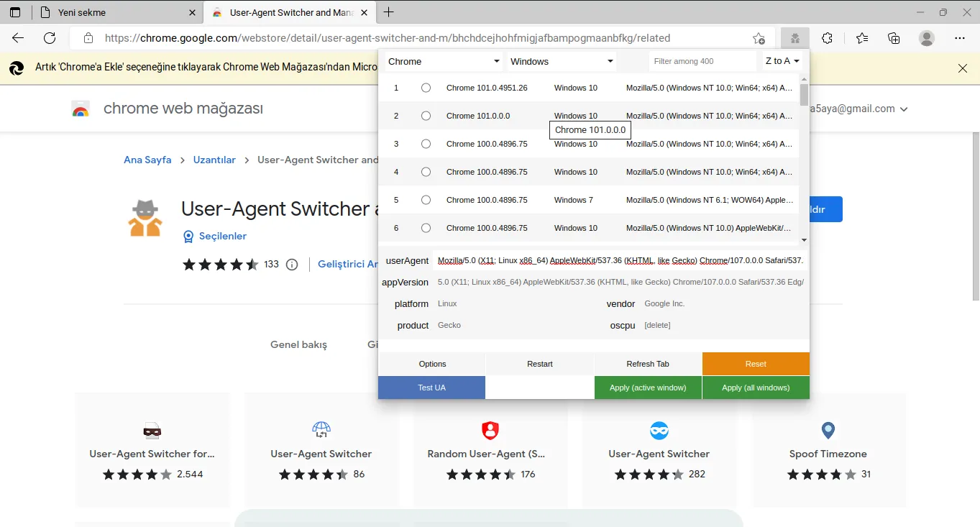Refresh the page with reload icon

coord(50,38)
